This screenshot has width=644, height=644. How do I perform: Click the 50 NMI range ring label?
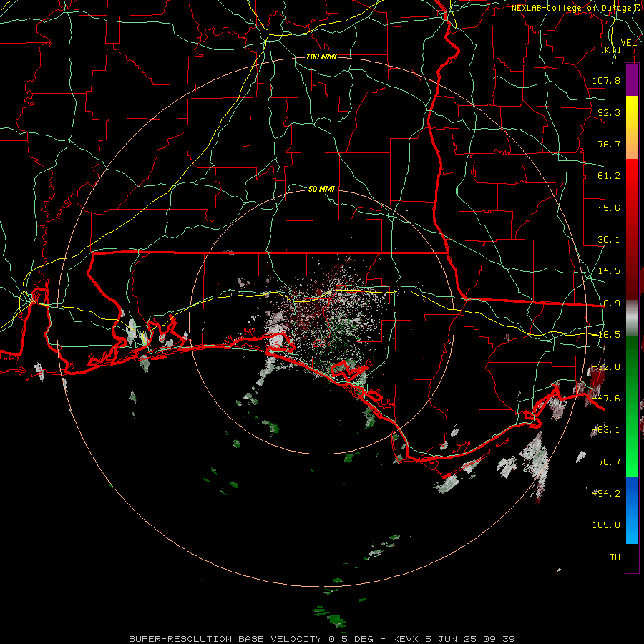tap(321, 189)
